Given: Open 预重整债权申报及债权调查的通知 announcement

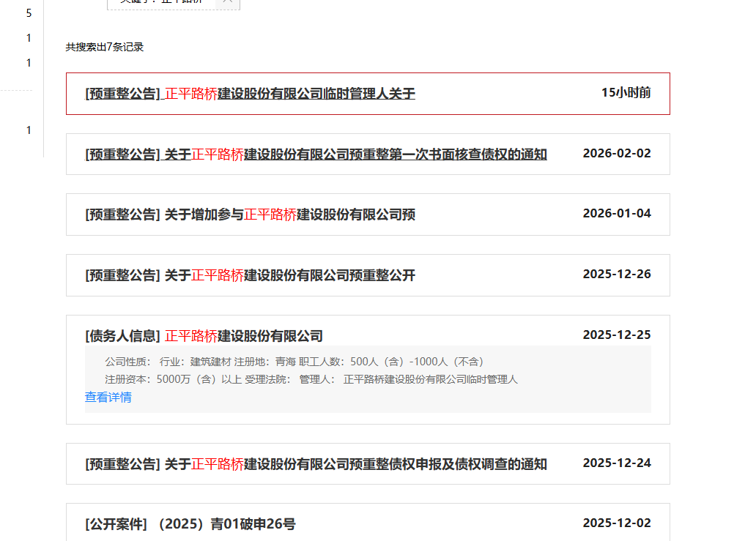Looking at the screenshot, I should [x=316, y=464].
